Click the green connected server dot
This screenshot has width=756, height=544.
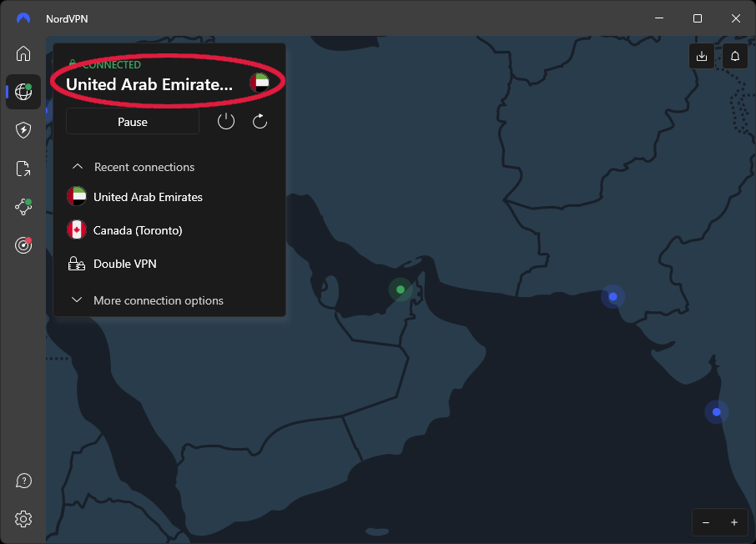pyautogui.click(x=401, y=290)
